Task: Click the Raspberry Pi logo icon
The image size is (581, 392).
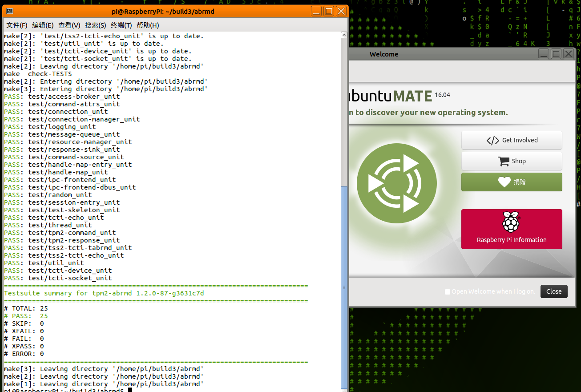Action: click(511, 222)
